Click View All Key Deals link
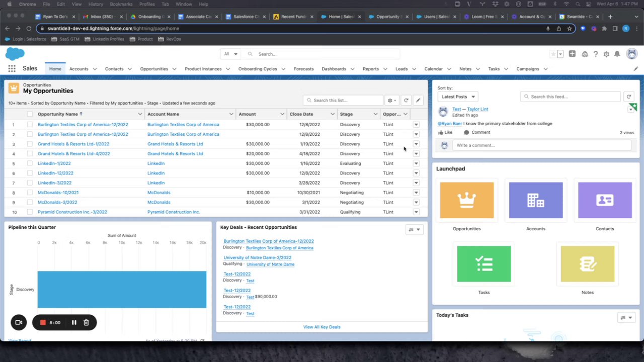644x362 pixels. click(x=322, y=327)
